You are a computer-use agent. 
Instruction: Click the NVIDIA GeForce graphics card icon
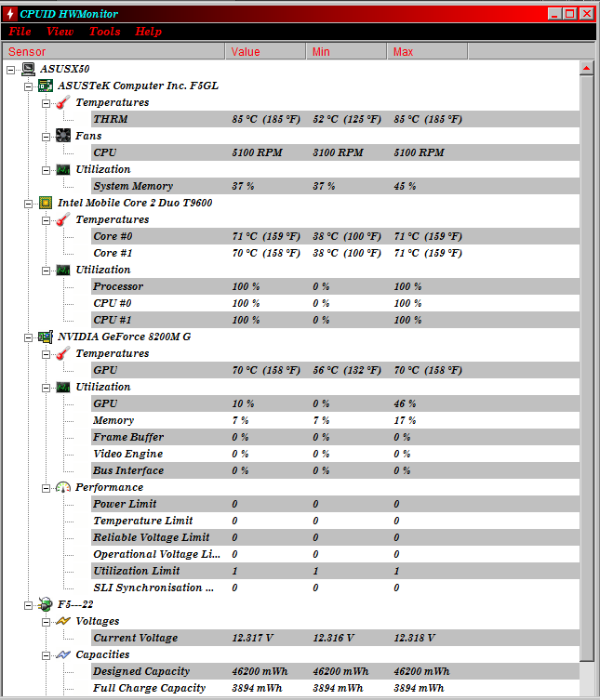[x=46, y=337]
